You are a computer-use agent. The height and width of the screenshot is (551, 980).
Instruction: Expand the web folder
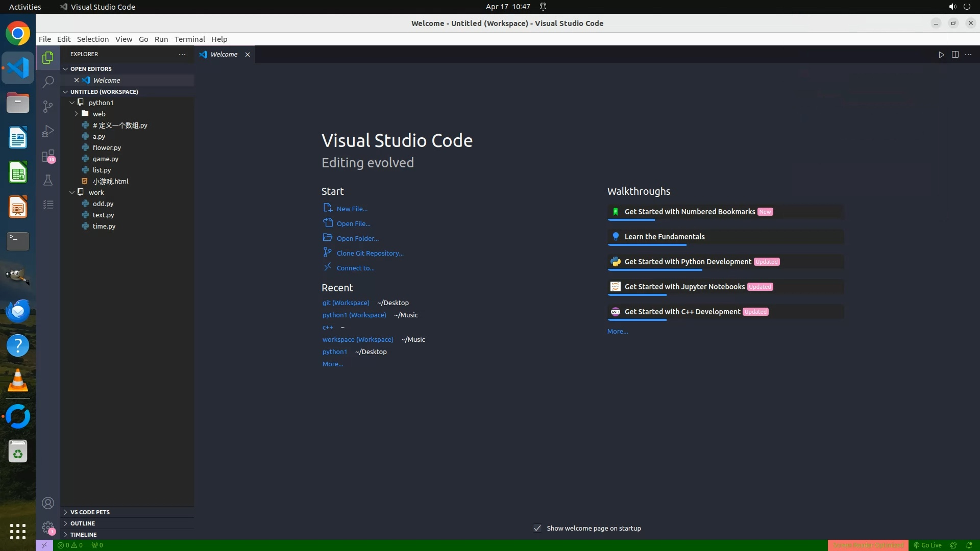[x=99, y=114]
